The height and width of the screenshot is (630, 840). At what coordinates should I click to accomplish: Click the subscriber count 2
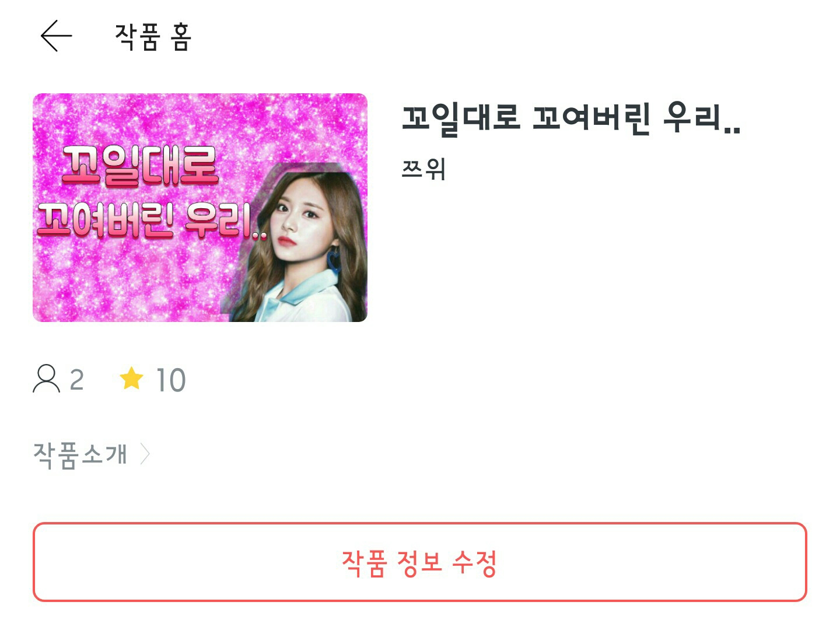click(x=77, y=380)
